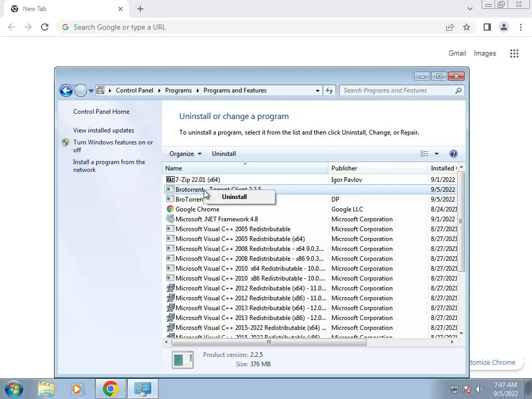Viewport: 532px width, 399px height.
Task: Expand the arrow after Programs in breadcrumb
Action: (197, 90)
